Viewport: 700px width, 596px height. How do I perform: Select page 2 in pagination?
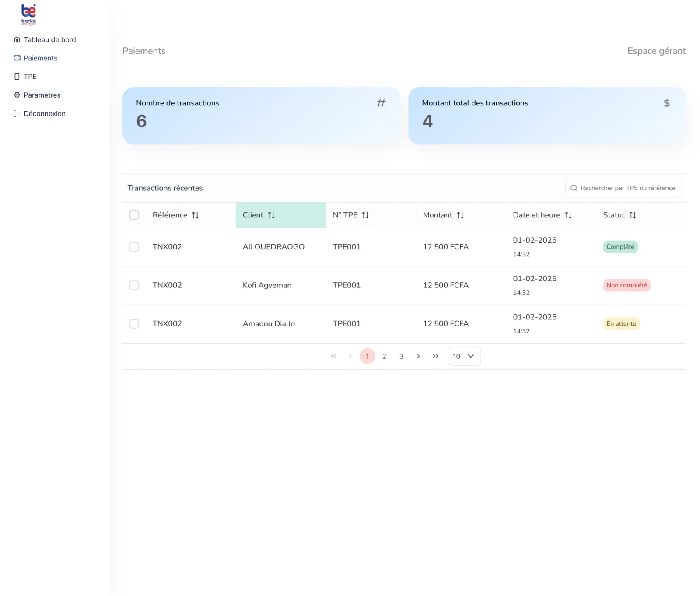[x=384, y=356]
